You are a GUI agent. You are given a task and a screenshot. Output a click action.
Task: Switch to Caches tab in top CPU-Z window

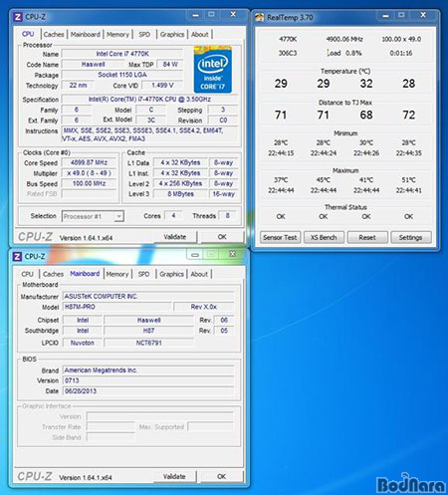(54, 34)
